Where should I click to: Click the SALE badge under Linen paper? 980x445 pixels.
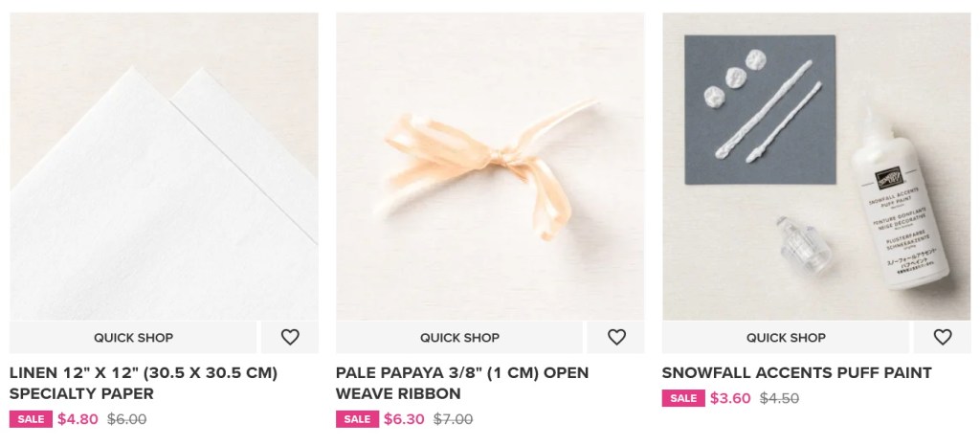(x=31, y=419)
